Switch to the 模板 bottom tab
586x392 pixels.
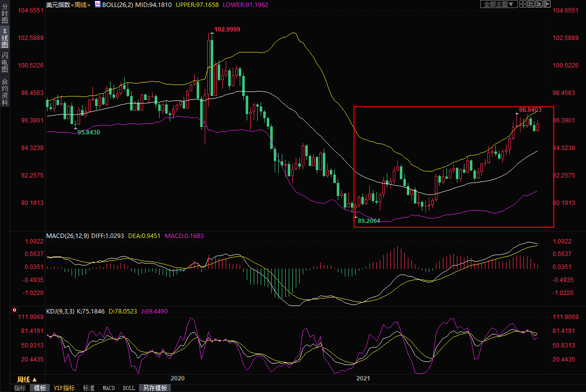coord(40,388)
